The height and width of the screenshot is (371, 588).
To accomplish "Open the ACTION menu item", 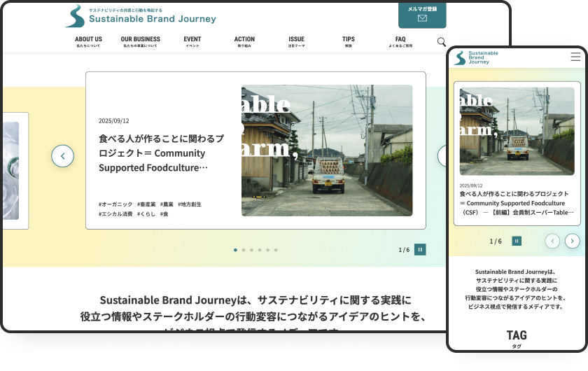I will (244, 41).
